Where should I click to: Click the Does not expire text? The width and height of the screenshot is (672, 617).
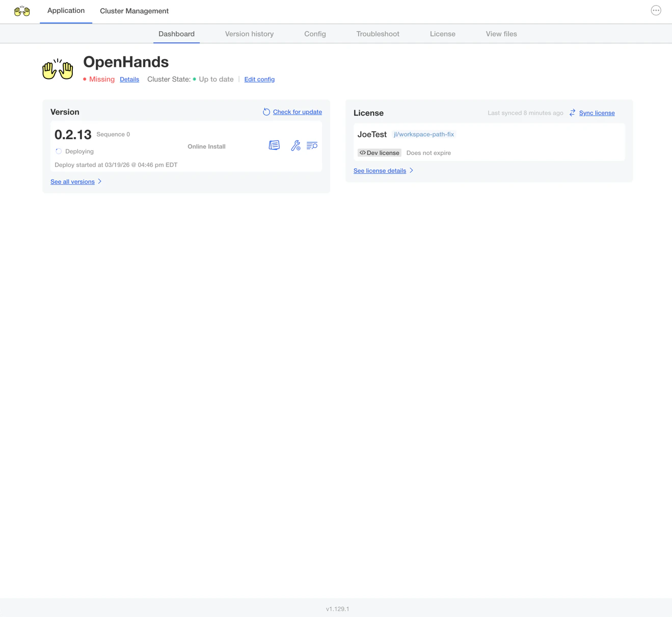[428, 153]
